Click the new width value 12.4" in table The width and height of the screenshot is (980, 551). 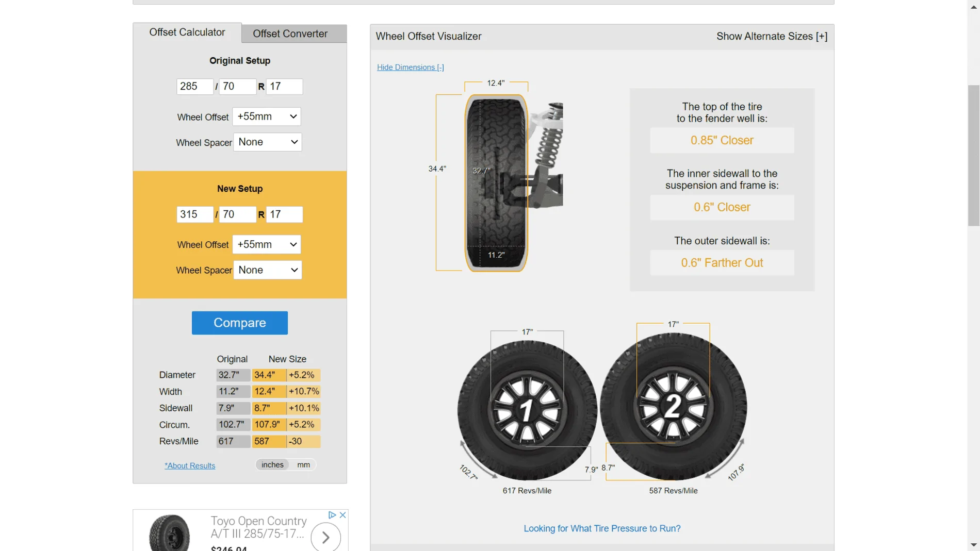click(268, 392)
